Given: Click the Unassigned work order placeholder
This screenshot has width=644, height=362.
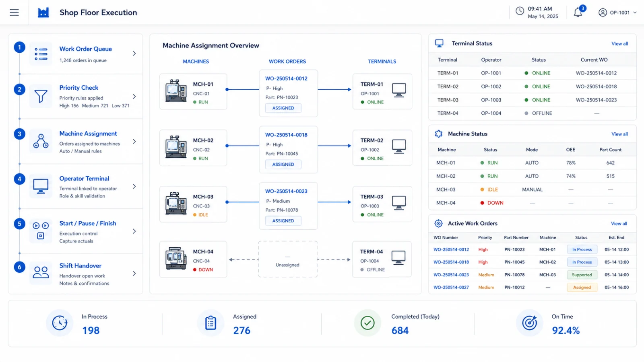Looking at the screenshot, I should (x=288, y=259).
